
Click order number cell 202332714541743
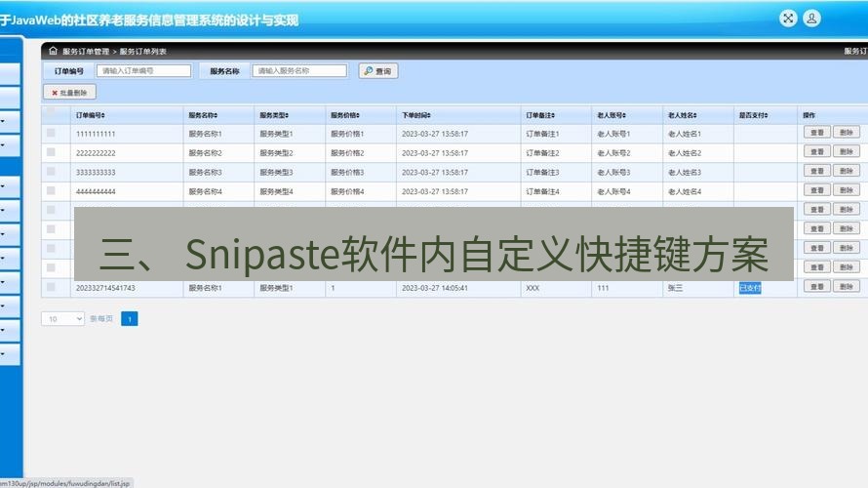pyautogui.click(x=105, y=288)
